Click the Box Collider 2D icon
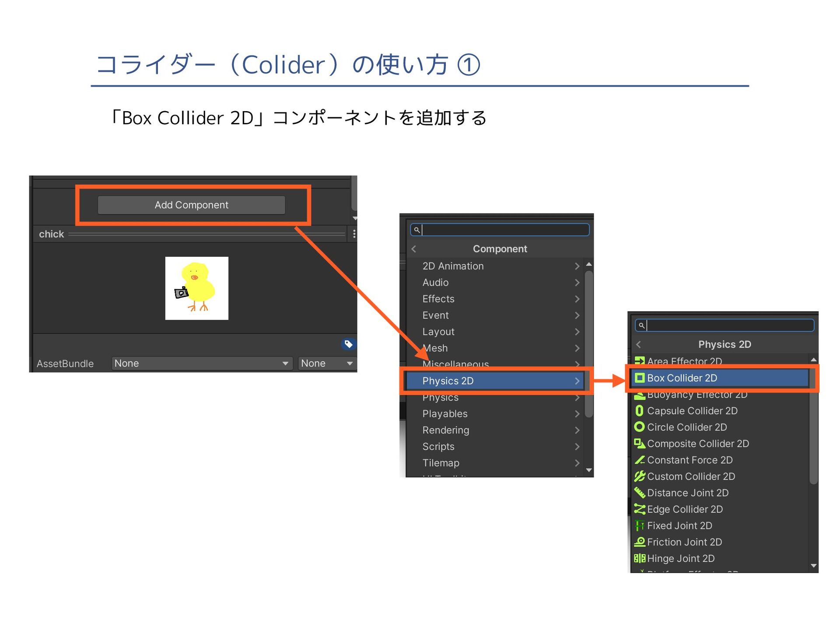 (640, 378)
